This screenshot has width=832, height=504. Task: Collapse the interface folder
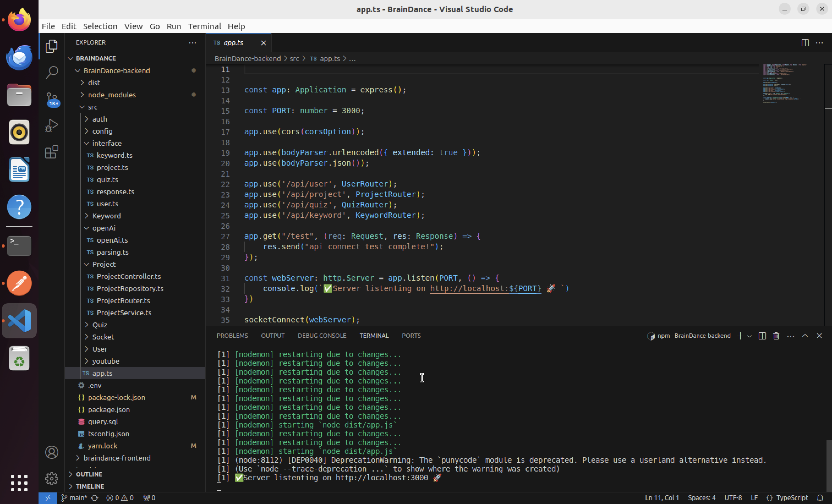[135, 143]
